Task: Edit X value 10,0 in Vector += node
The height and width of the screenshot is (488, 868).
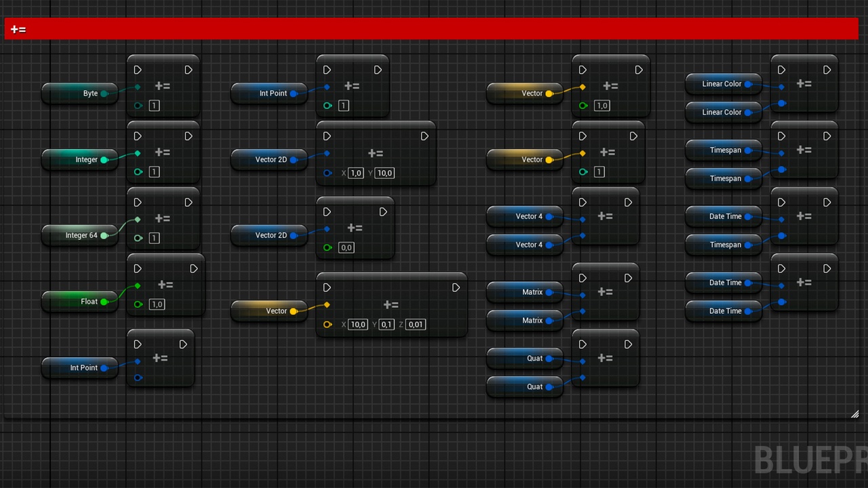Action: tap(358, 325)
